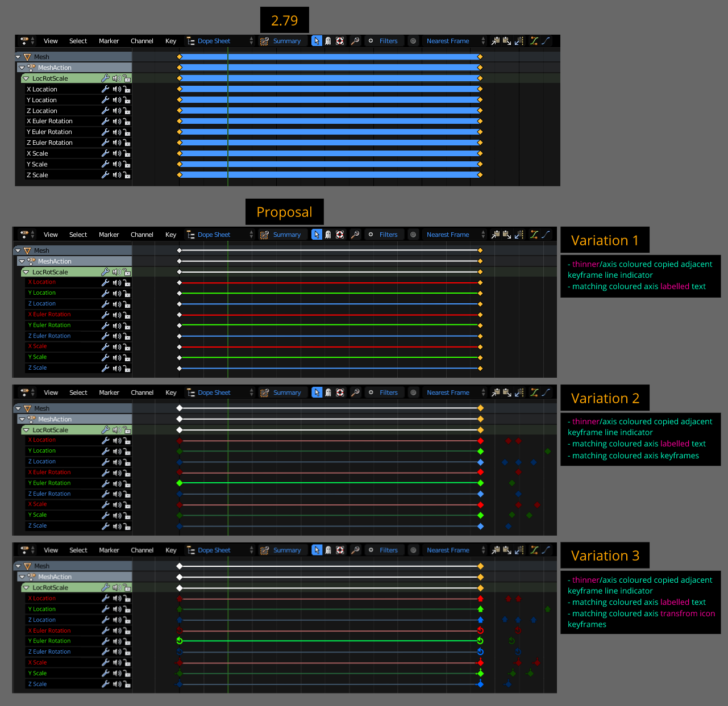Image resolution: width=728 pixels, height=706 pixels.
Task: Collapse MeshAction triangle in 2.79 panel
Action: pyautogui.click(x=22, y=68)
